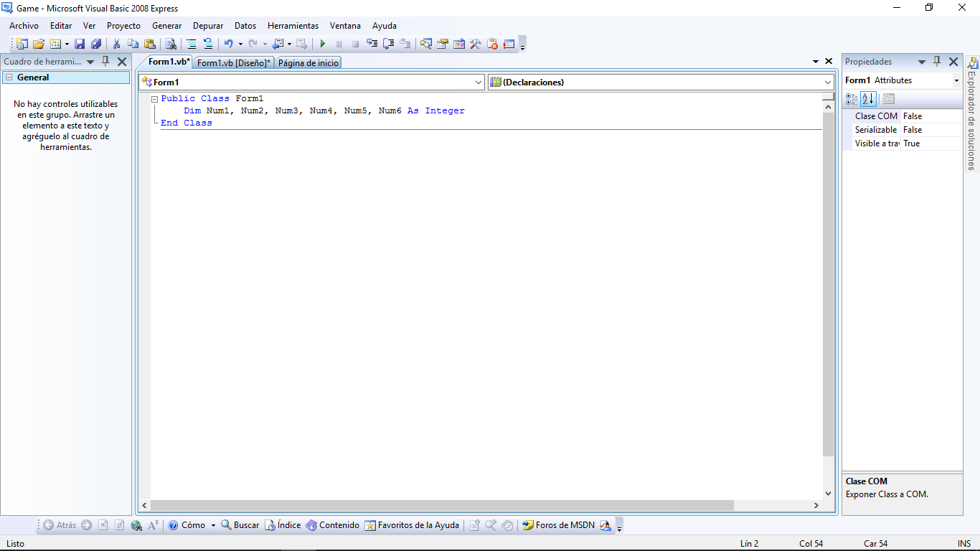Open the Form1 Attributes object dropdown
Screen dimensions: 980x551
point(956,80)
